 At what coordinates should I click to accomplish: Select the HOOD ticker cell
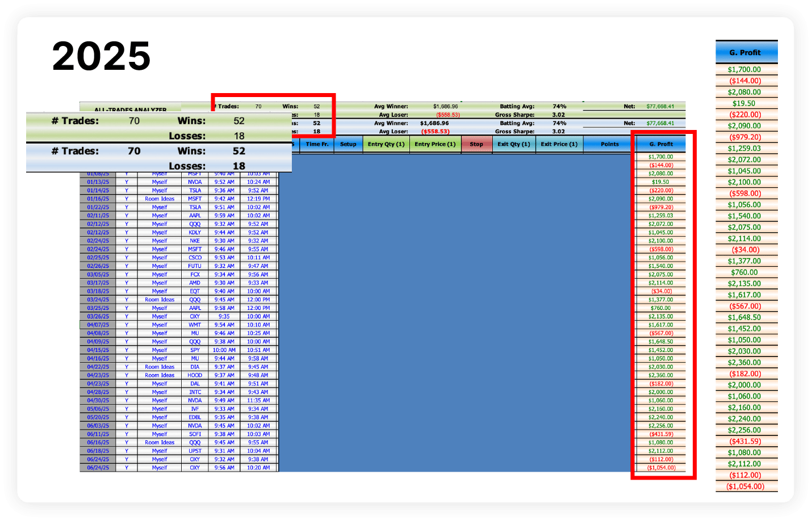tap(195, 375)
